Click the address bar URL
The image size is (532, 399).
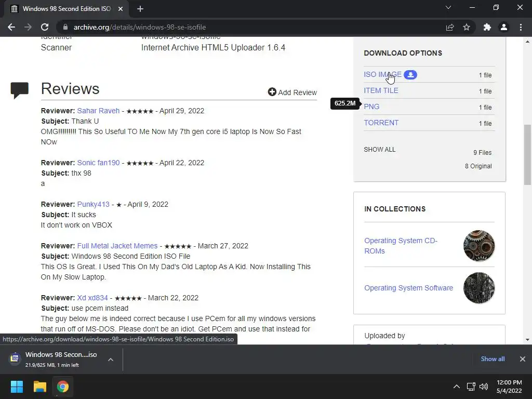140,27
